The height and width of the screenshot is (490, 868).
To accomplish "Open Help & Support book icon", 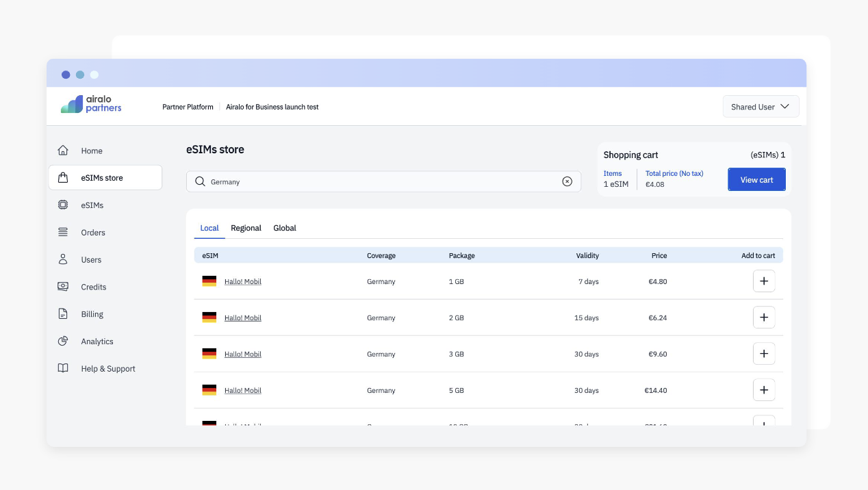I will [63, 368].
